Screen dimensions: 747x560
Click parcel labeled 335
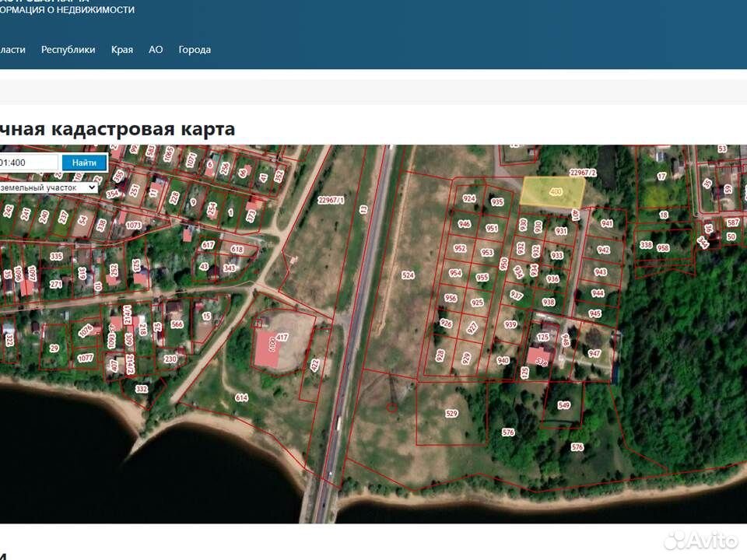[x=56, y=256]
